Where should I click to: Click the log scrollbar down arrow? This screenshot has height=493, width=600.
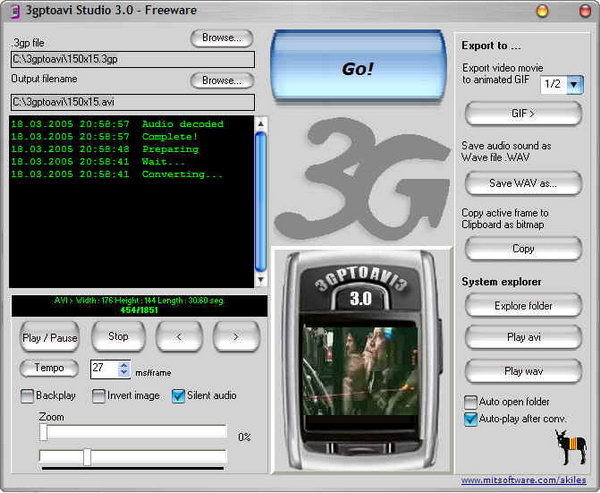pyautogui.click(x=261, y=280)
